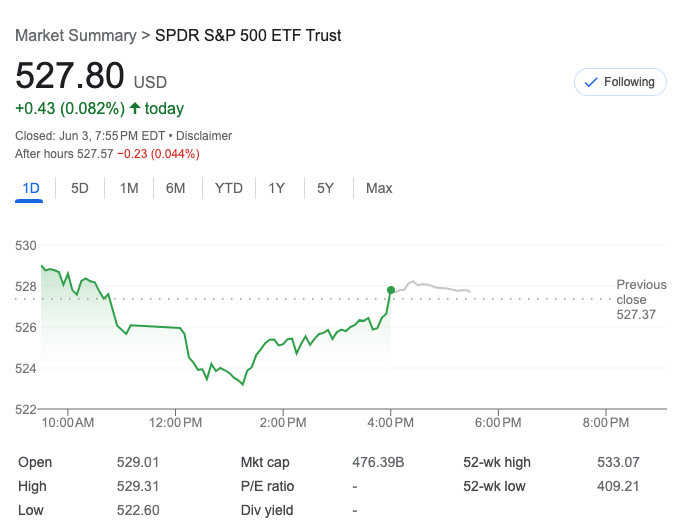Toggle the Following button
This screenshot has height=529, width=697.
click(x=620, y=82)
